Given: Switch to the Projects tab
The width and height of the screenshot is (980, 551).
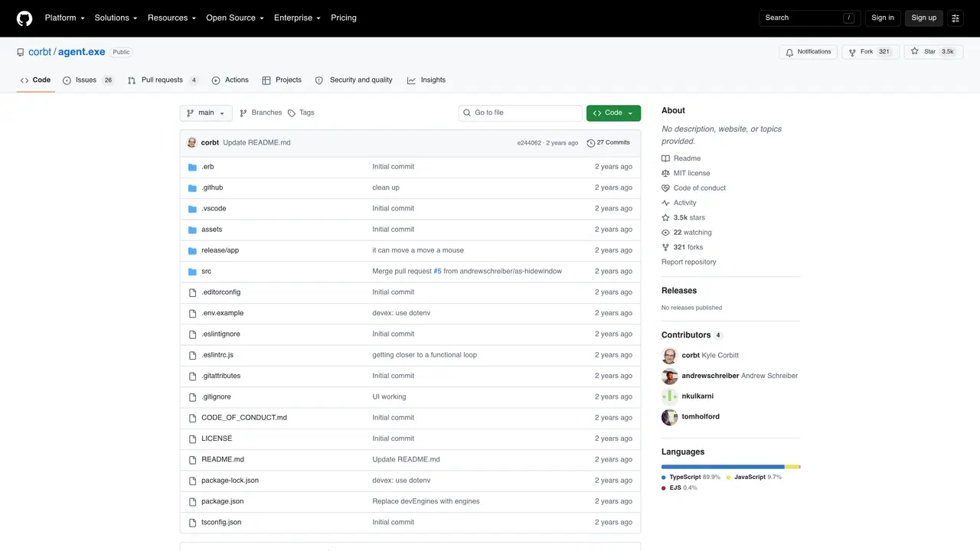Looking at the screenshot, I should (282, 80).
